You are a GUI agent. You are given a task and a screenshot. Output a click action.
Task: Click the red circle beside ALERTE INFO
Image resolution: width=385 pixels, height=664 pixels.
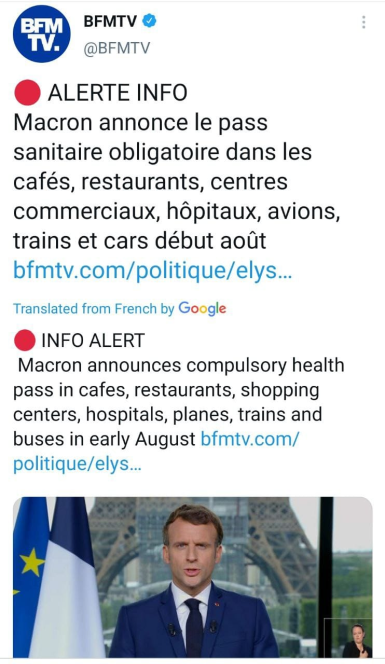tap(28, 92)
